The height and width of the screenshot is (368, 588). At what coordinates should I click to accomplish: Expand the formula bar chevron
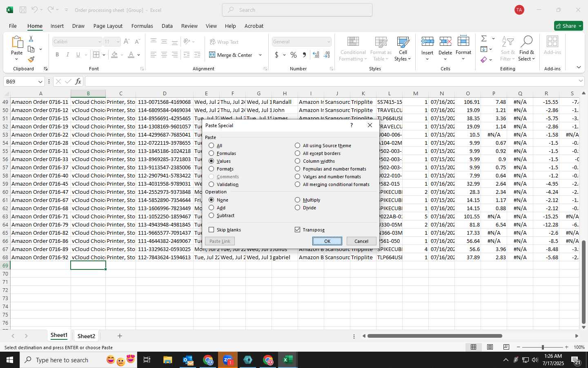tap(581, 81)
